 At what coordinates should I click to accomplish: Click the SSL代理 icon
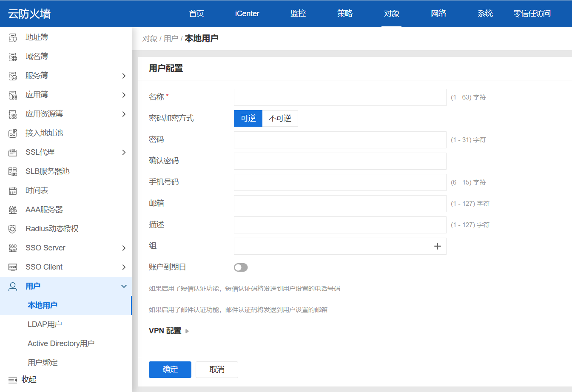tap(13, 153)
